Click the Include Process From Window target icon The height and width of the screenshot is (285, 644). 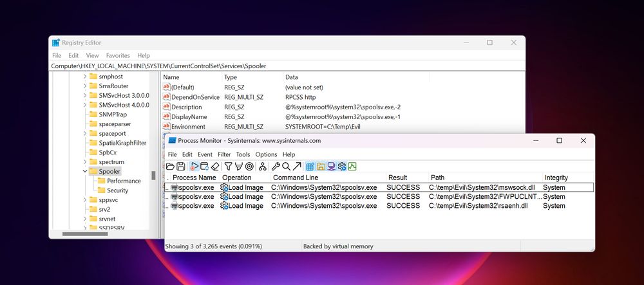249,167
